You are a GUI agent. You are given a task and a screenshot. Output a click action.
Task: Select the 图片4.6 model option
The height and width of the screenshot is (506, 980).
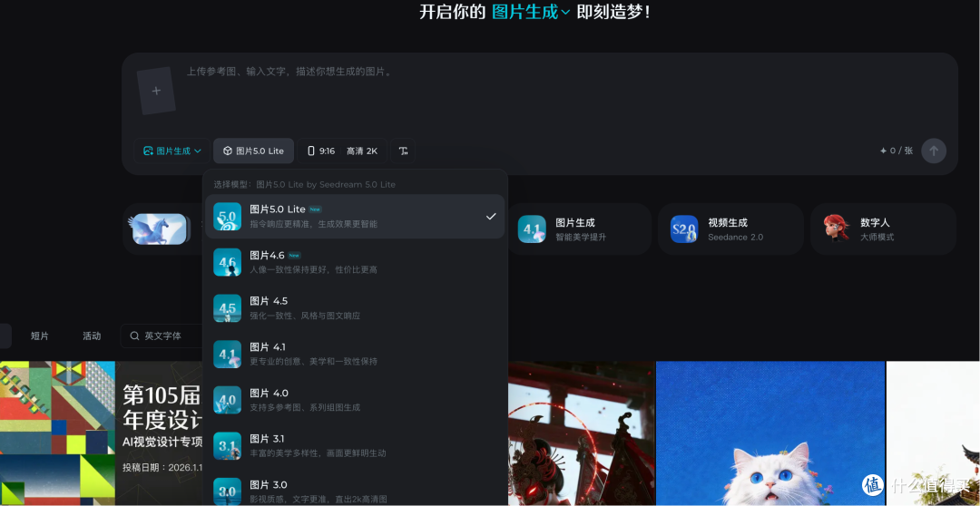pyautogui.click(x=355, y=262)
